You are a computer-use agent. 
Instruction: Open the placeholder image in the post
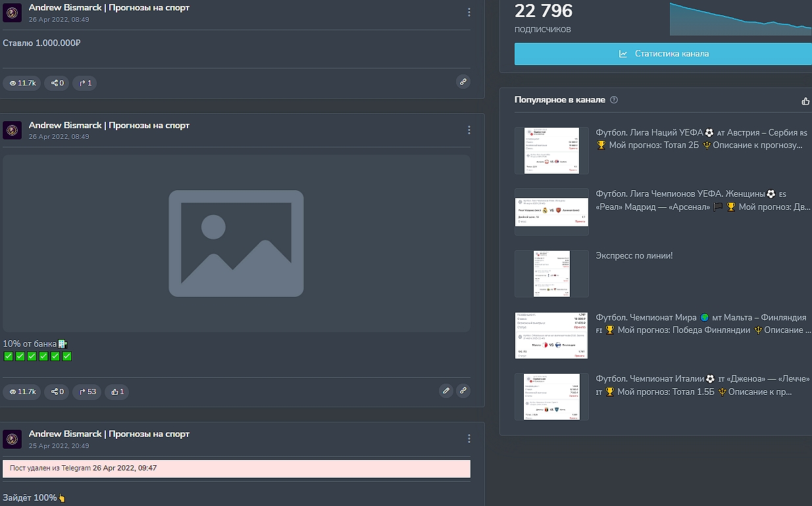click(x=236, y=243)
